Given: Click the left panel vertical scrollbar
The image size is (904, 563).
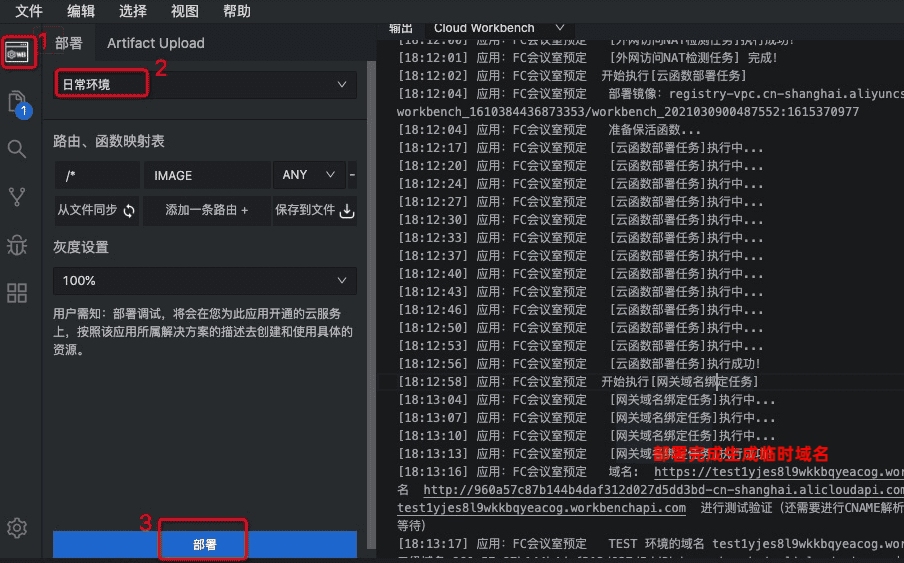Looking at the screenshot, I should tap(371, 305).
